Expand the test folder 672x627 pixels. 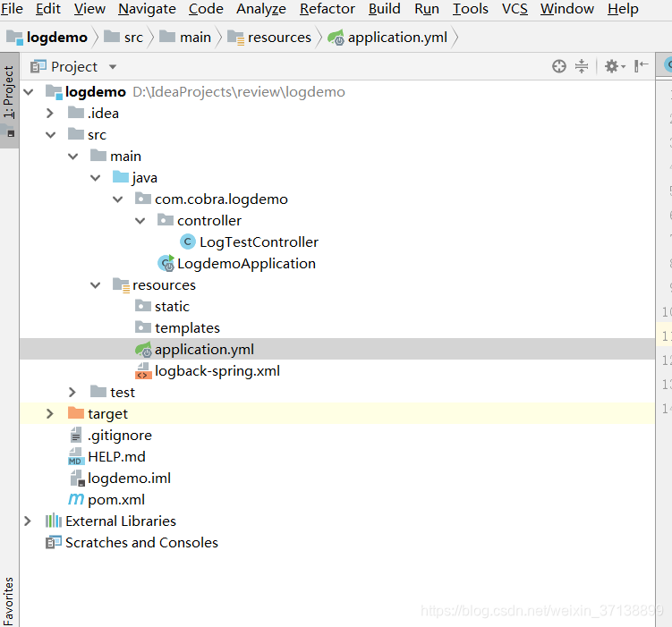point(72,393)
